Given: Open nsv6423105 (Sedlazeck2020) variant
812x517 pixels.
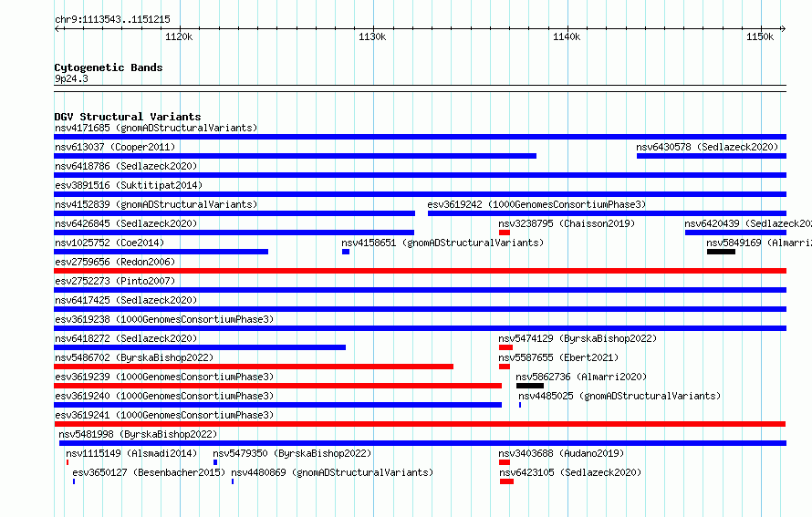Looking at the screenshot, I should point(570,472).
